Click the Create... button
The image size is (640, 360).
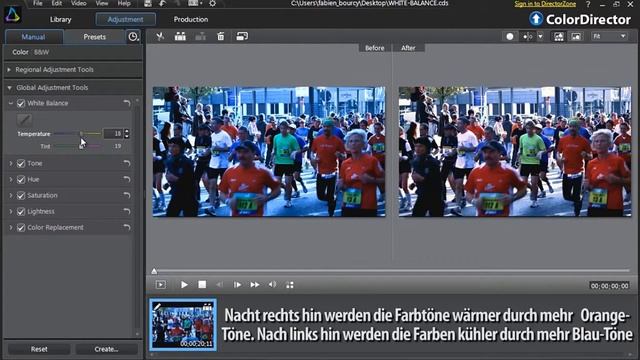107,349
